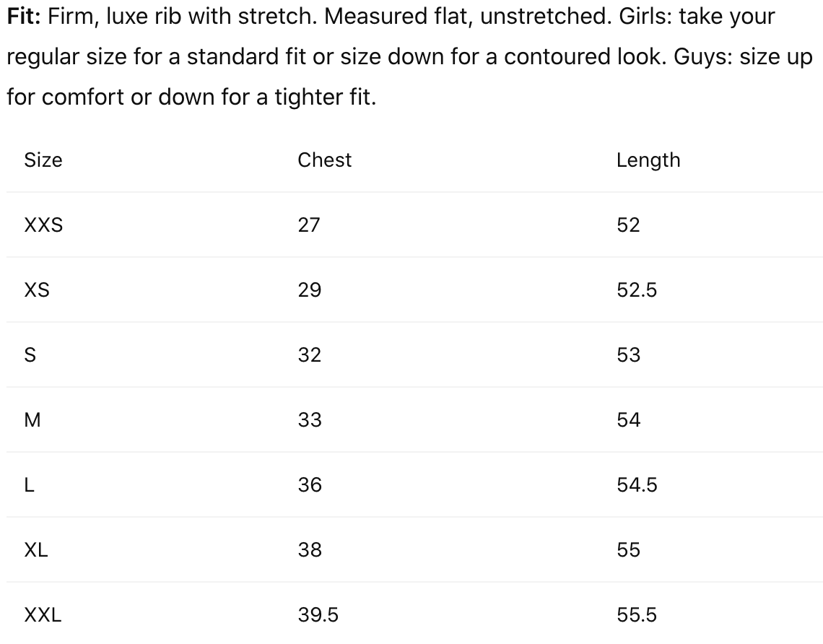
Task: Click length value 55.5 for XXL
Action: pyautogui.click(x=636, y=615)
